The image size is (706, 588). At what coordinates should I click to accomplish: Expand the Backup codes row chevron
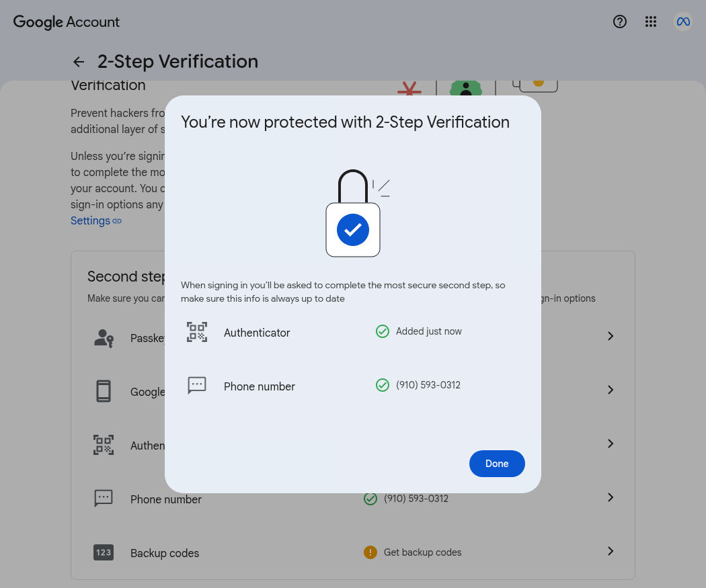[611, 551]
